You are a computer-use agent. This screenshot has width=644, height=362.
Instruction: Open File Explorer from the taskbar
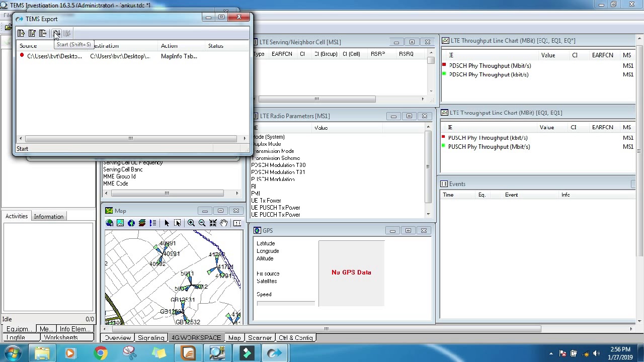click(42, 353)
